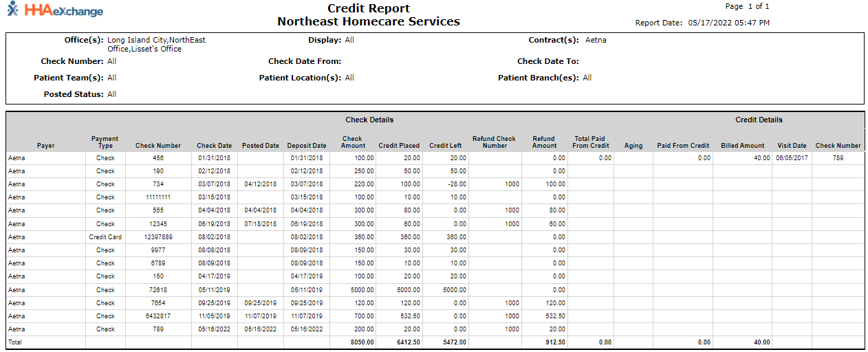
Task: Click the Visit Date column header
Action: (x=792, y=146)
